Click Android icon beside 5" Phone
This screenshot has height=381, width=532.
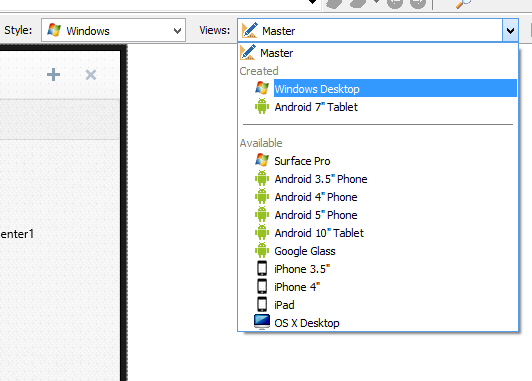coord(262,214)
